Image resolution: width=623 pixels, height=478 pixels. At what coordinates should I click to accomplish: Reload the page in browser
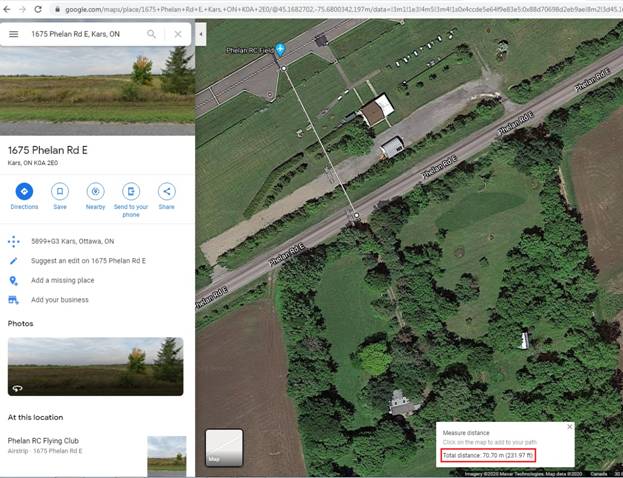(38, 9)
